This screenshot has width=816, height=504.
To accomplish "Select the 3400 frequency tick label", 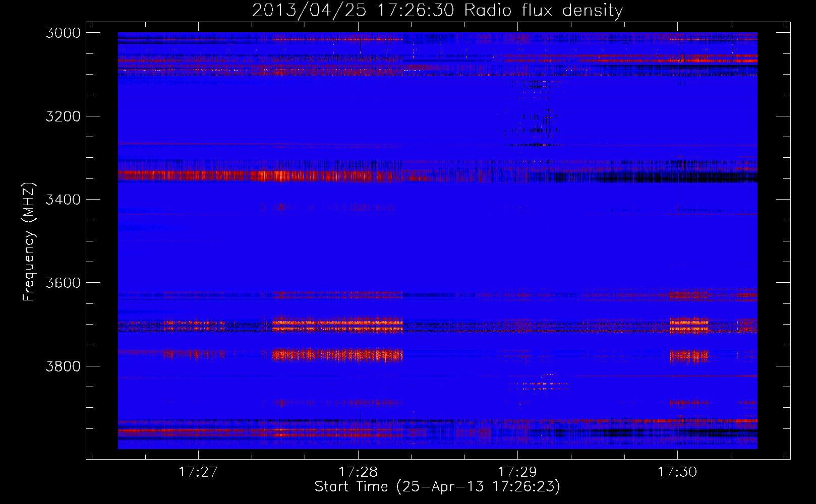I will [63, 200].
